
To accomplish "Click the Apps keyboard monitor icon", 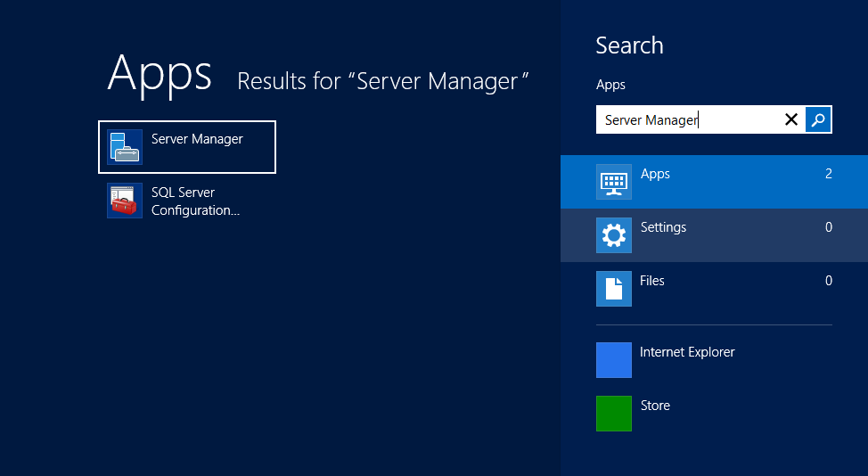I will pyautogui.click(x=614, y=182).
